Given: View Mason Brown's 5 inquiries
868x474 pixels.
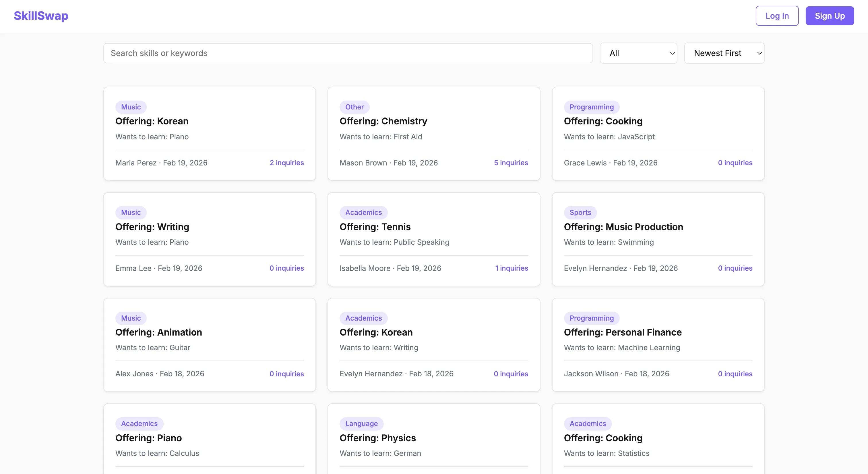Looking at the screenshot, I should [x=511, y=163].
